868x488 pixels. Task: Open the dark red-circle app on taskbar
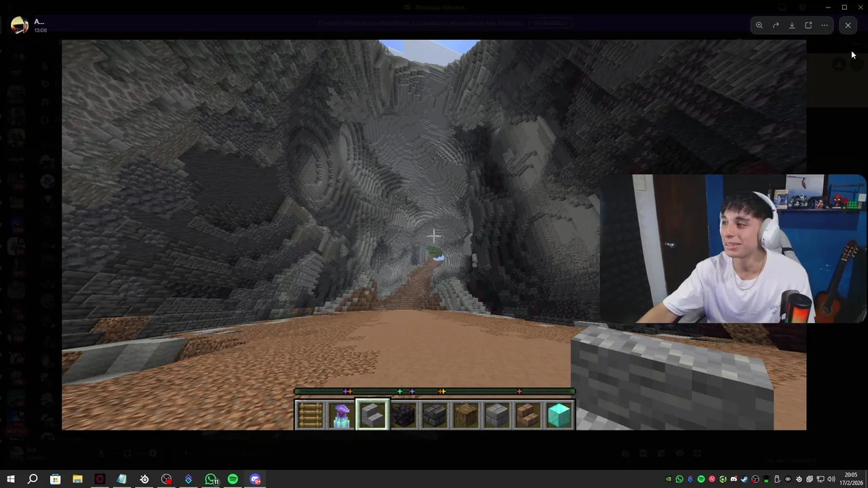point(100,479)
